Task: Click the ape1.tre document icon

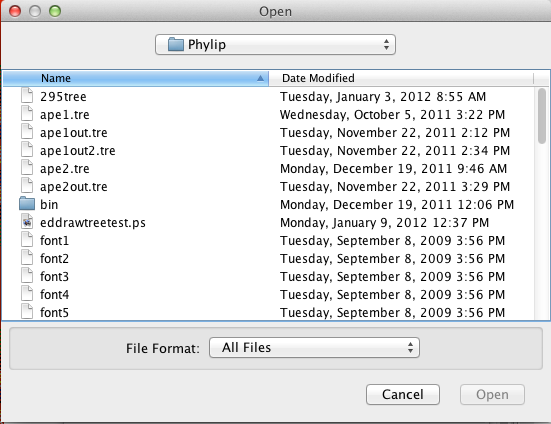Action: (x=27, y=114)
